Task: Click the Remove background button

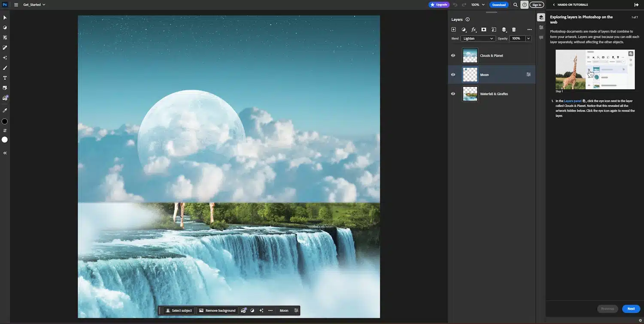Action: pos(217,311)
